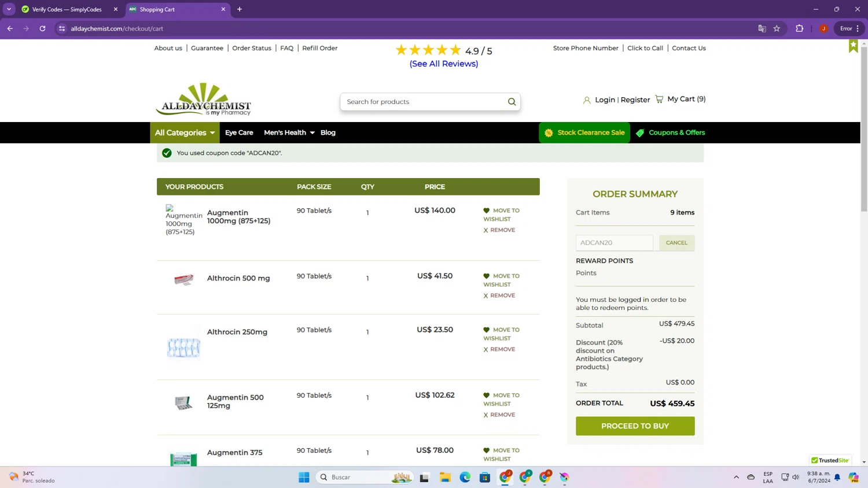
Task: Open the Refill Order link
Action: point(320,48)
